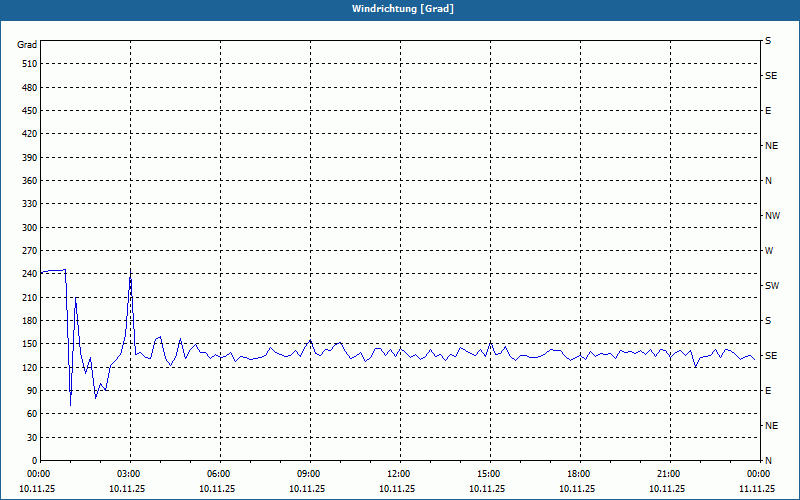Image resolution: width=800 pixels, height=500 pixels.
Task: Select the E compass label level with 450
Action: pos(768,111)
